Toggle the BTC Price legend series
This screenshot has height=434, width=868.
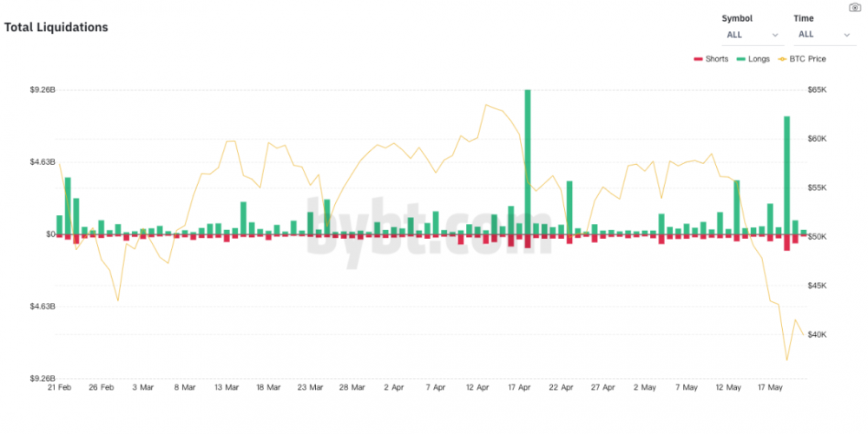801,59
